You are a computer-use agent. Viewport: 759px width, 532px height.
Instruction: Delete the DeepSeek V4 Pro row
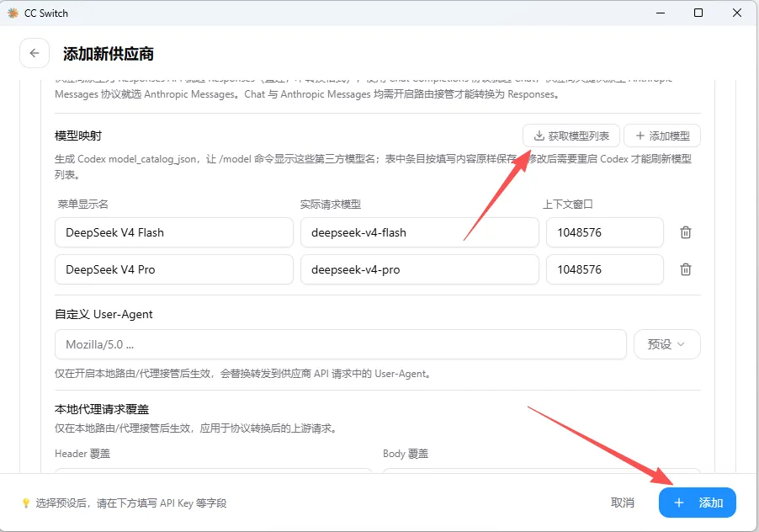coord(686,269)
